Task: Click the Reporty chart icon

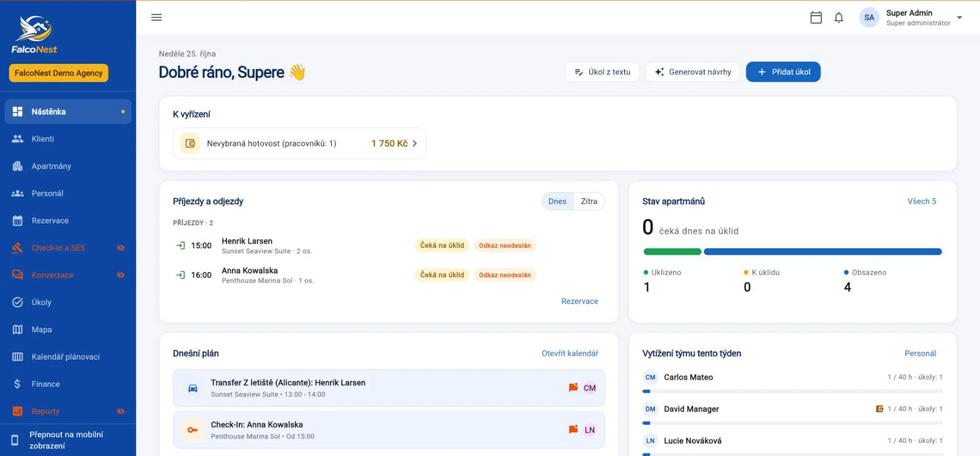Action: (x=17, y=412)
